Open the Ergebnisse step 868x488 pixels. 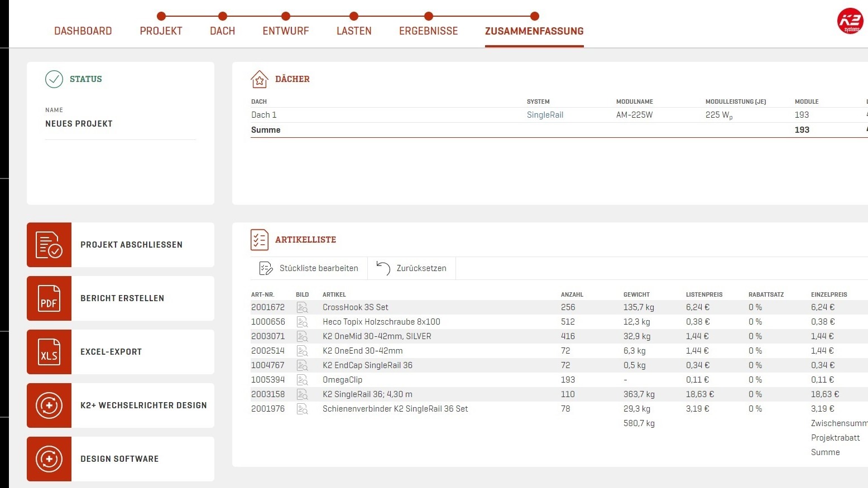coord(429,31)
